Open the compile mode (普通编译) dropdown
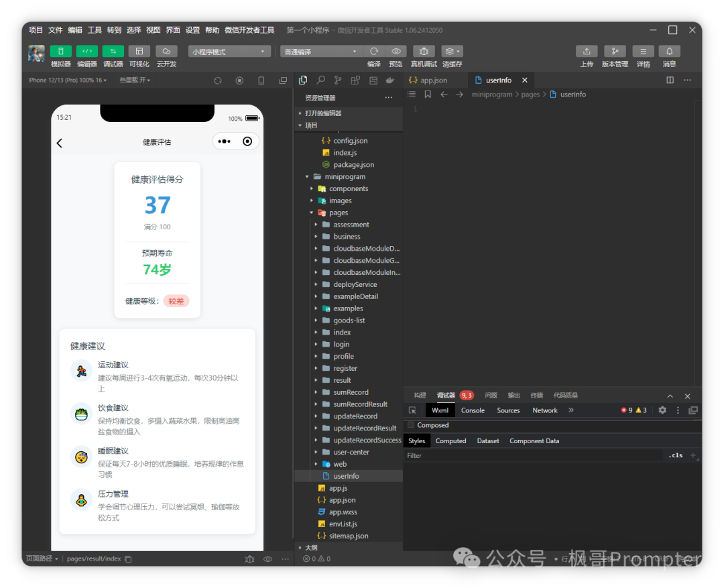Screen dimensions: 724x588 (x=321, y=52)
